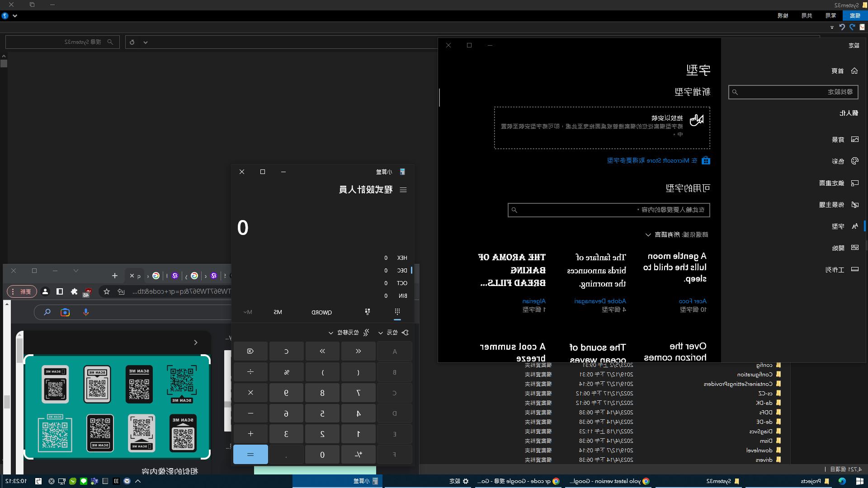Open Chrome tab search dropdown arrow
This screenshot has height=488, width=868.
point(76,271)
